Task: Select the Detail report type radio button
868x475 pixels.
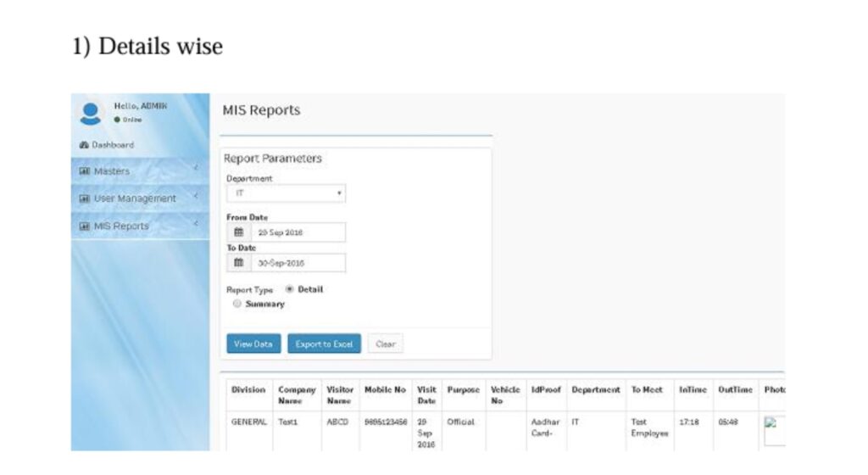Action: (288, 289)
